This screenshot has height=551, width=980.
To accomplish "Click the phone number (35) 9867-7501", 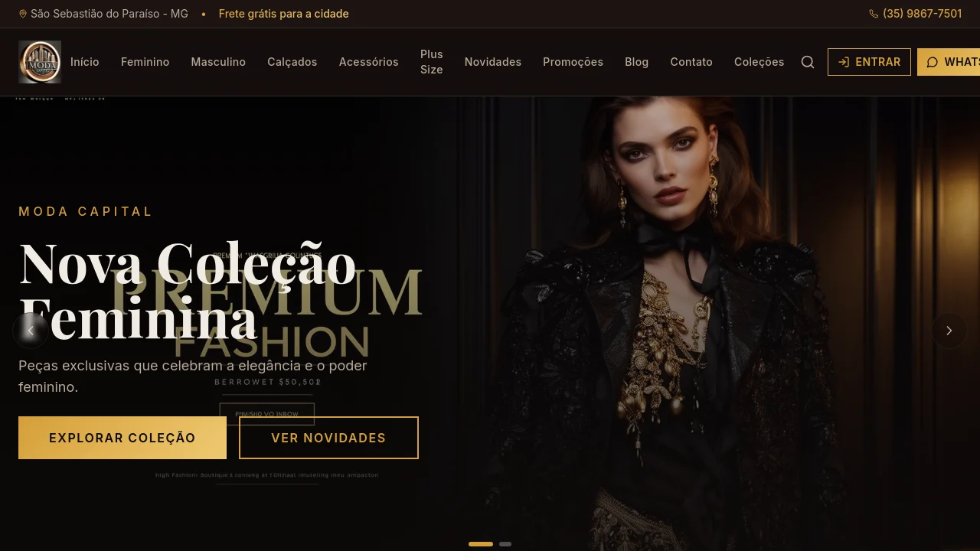I will [x=923, y=14].
